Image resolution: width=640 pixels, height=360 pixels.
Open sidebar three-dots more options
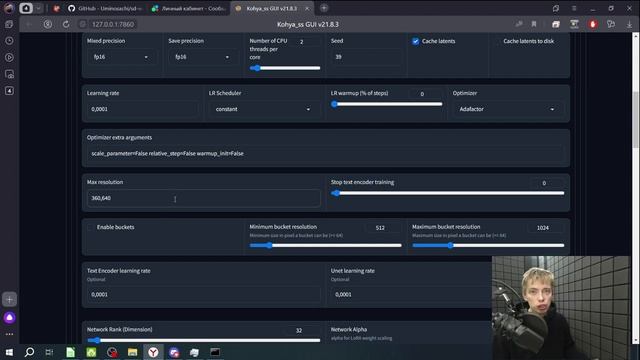(x=9, y=334)
